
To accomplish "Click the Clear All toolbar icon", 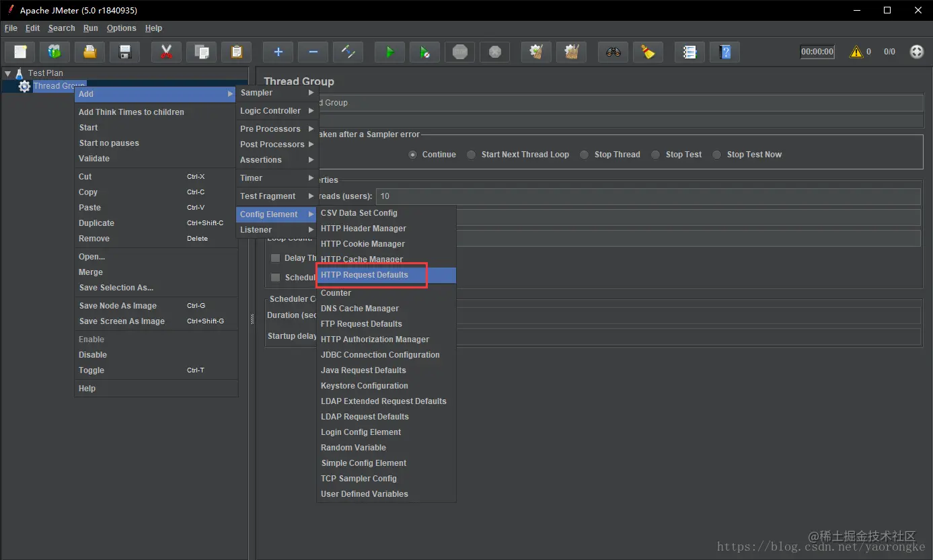I will pos(571,52).
